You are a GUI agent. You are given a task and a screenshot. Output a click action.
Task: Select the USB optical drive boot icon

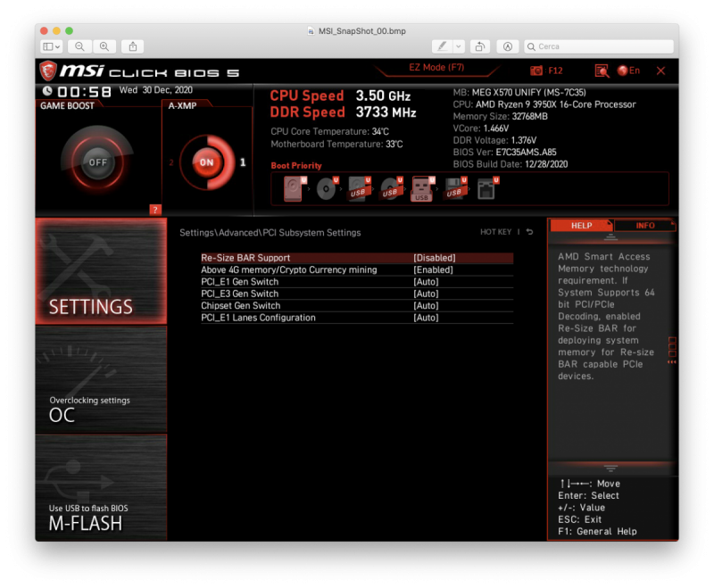tap(391, 188)
